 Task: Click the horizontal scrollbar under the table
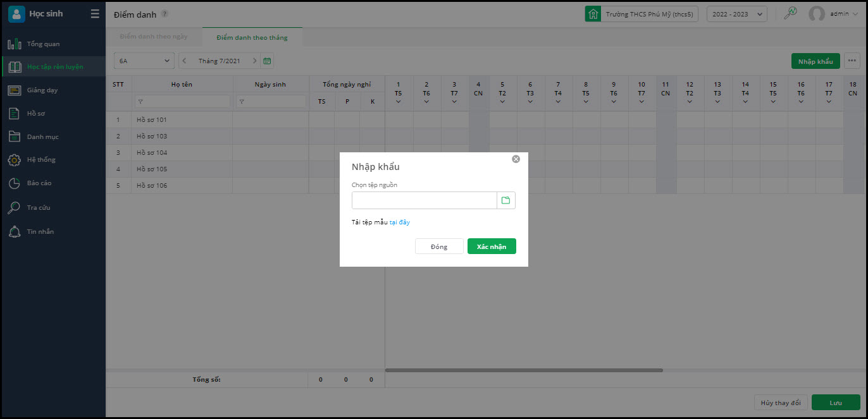coord(524,370)
